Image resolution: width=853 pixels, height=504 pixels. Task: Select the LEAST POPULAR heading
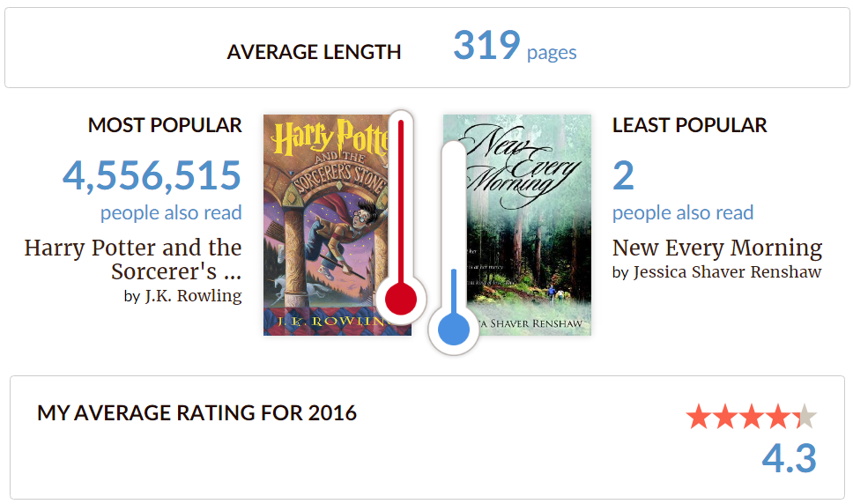[x=690, y=126]
